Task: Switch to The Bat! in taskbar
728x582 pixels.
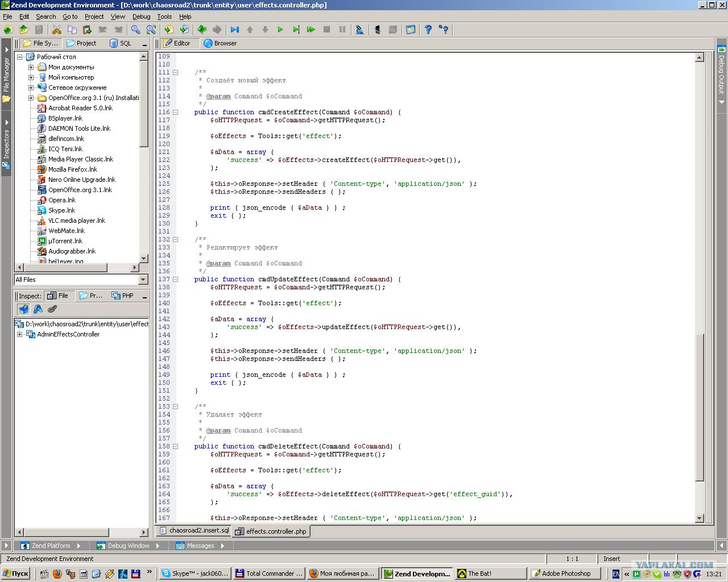Action: click(x=491, y=573)
